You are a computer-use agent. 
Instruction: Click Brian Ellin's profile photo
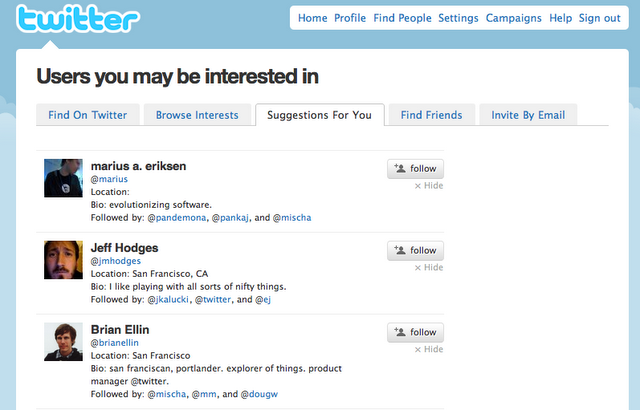click(x=64, y=342)
